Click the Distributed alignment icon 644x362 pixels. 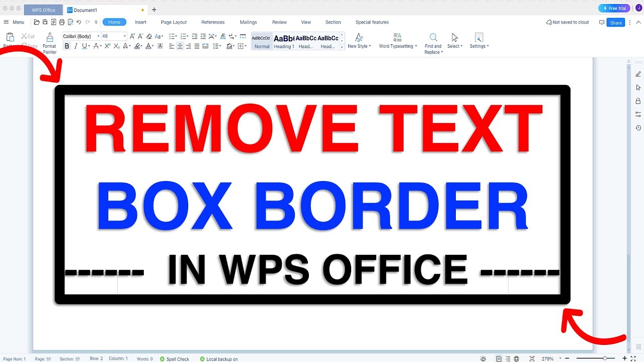205,46
